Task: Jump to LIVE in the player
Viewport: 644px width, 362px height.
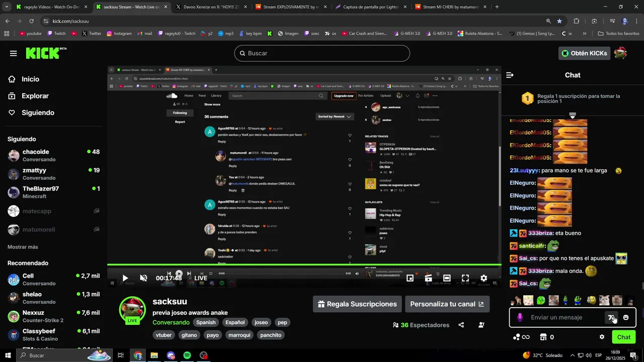Action: click(201, 278)
